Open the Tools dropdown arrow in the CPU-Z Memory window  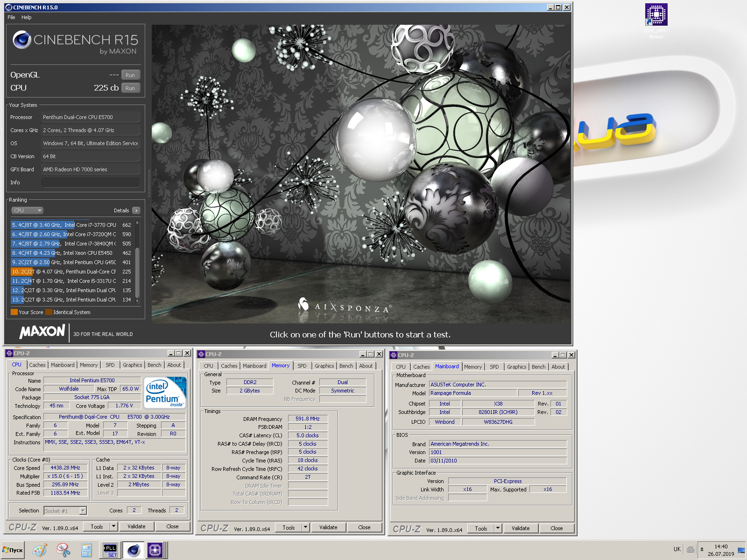[305, 527]
